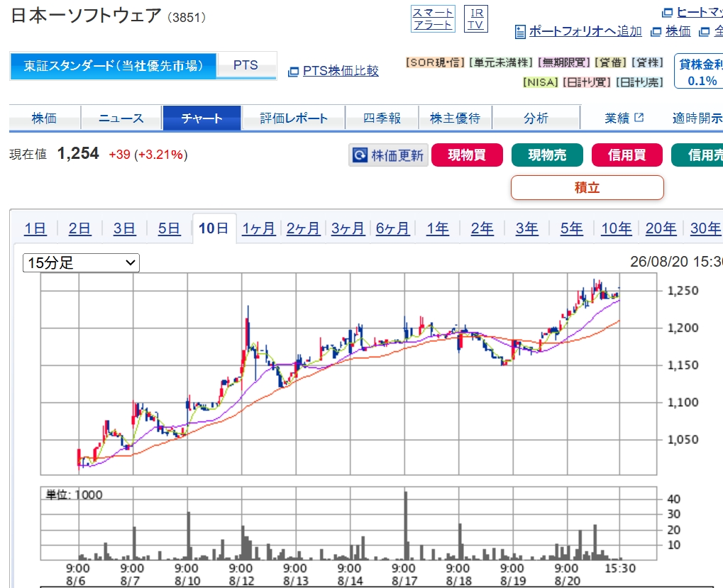Click the [無期限買] label
The image size is (723, 588).
tap(564, 62)
